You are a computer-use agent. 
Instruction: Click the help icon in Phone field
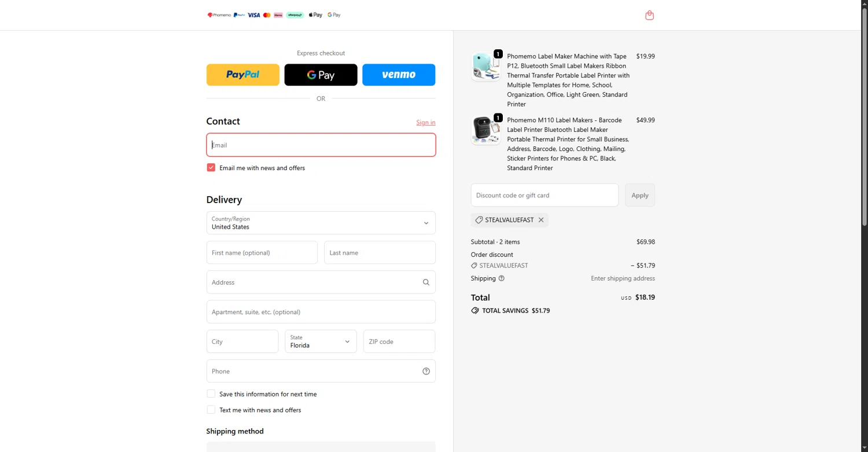pyautogui.click(x=426, y=372)
